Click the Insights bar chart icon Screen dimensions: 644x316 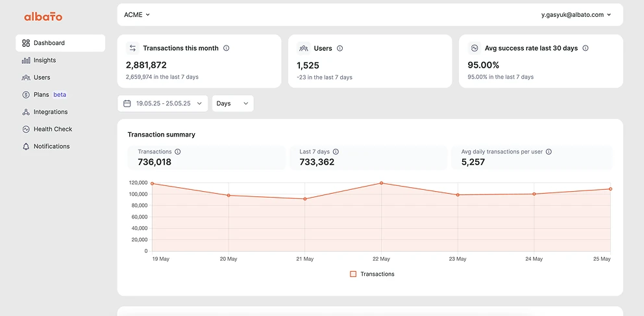26,60
